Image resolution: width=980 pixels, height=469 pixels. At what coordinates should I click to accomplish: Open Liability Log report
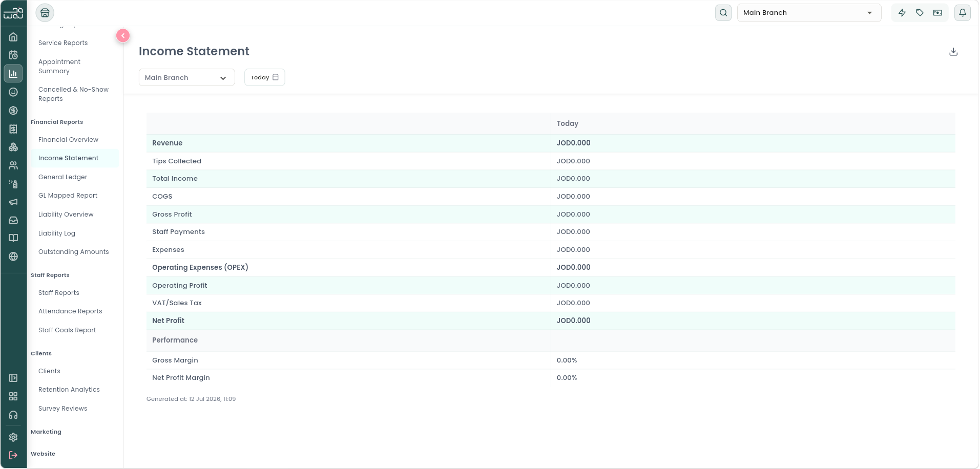click(57, 233)
